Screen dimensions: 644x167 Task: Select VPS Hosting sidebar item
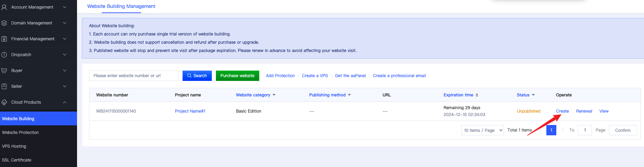point(14,146)
